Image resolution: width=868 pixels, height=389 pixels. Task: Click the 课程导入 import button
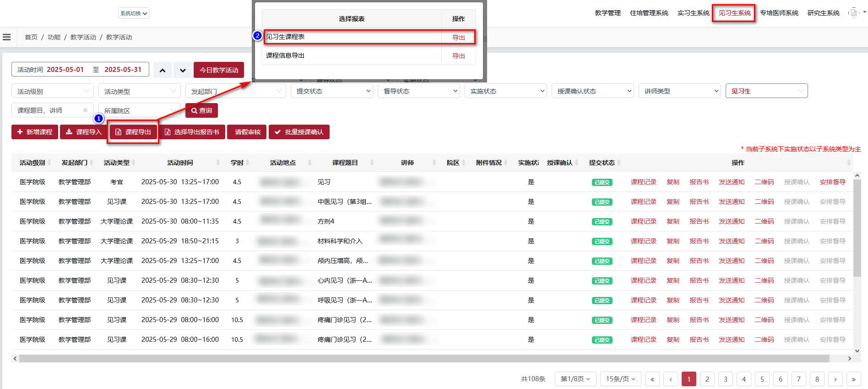pos(84,132)
